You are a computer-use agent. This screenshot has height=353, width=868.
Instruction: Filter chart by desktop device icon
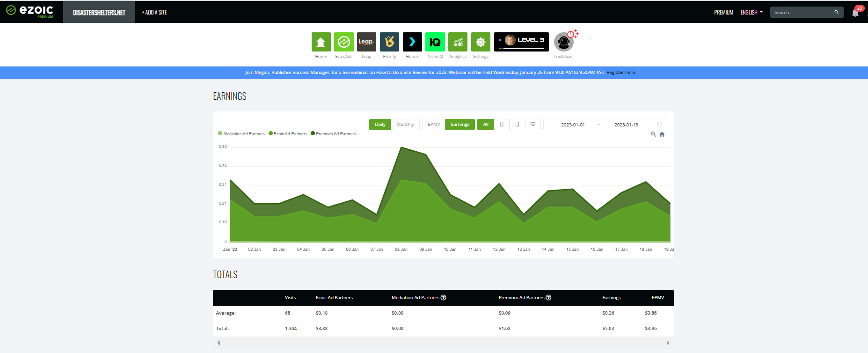pos(533,125)
